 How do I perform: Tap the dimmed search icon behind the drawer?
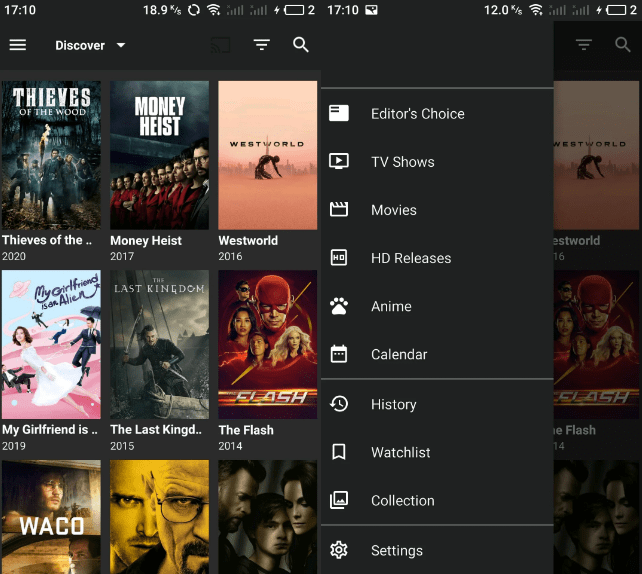click(x=623, y=45)
